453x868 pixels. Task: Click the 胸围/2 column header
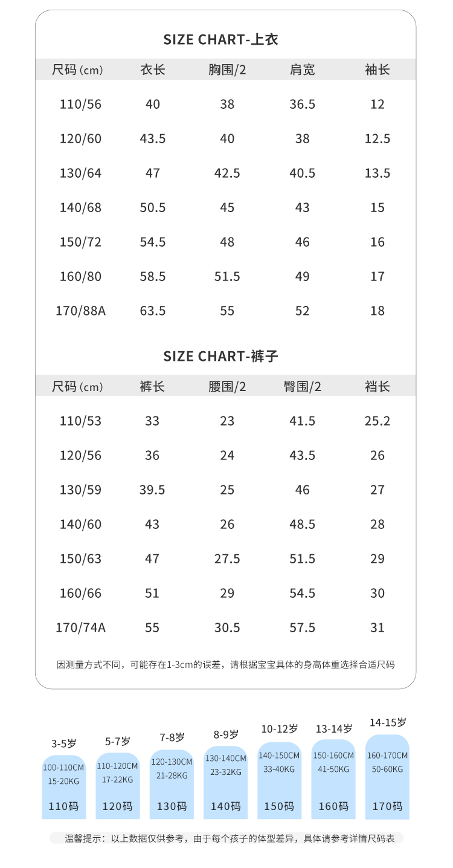tap(227, 70)
